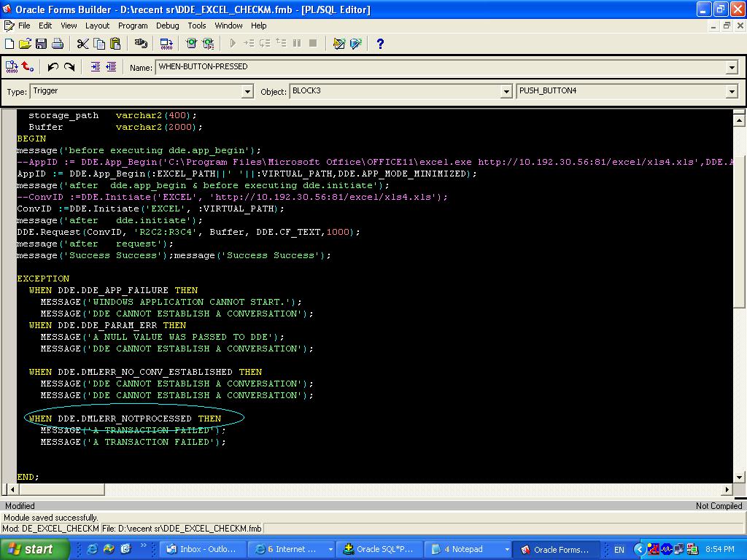Viewport: 747px width, 560px height.
Task: Open the Tools menu
Action: 197,26
